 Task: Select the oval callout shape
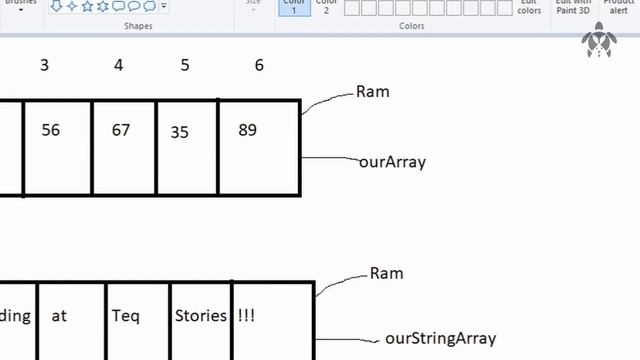(x=134, y=6)
